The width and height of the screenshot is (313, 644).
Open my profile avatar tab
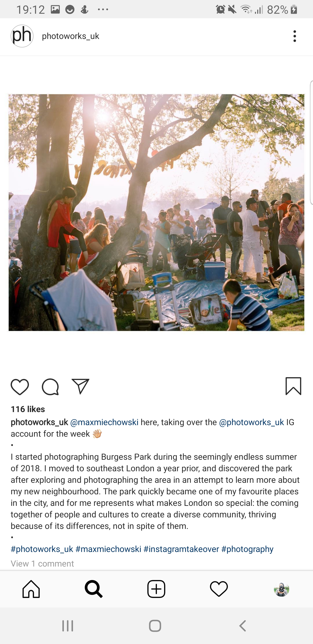281,589
